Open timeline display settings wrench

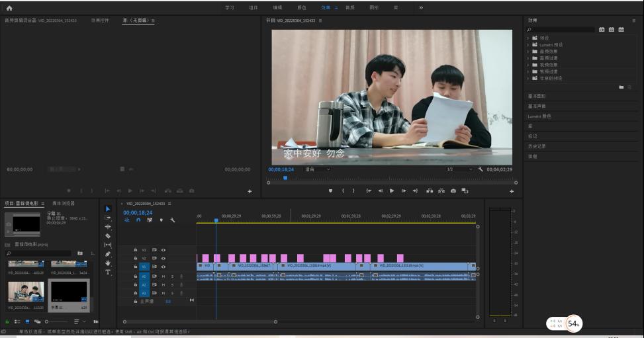tap(172, 220)
